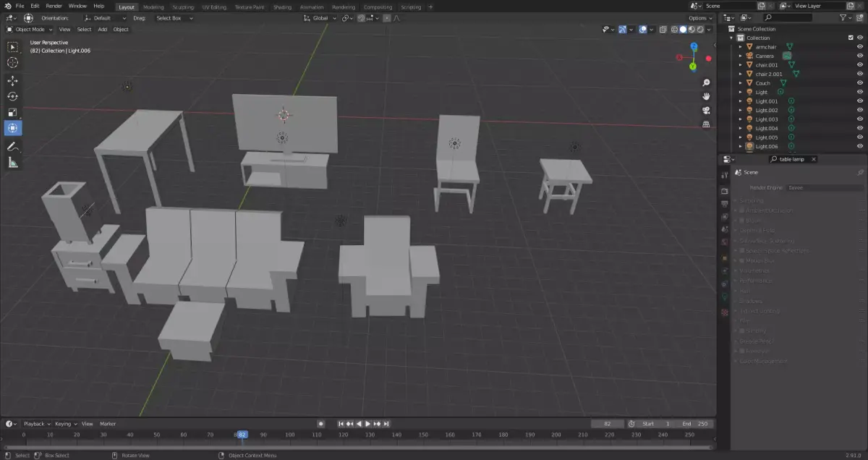
Task: Hide chair.001 in the viewport
Action: click(860, 64)
